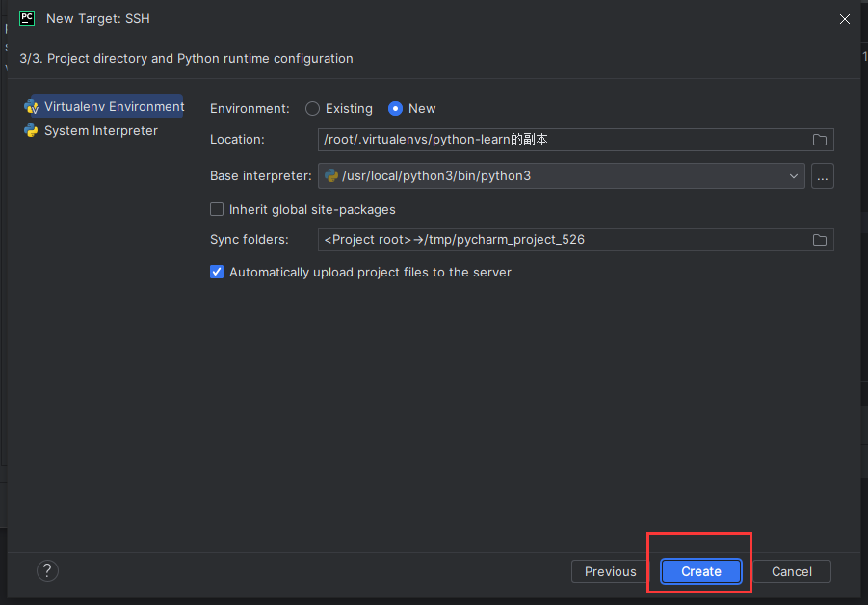The width and height of the screenshot is (868, 605).
Task: Click into the Location path field
Action: (x=559, y=140)
